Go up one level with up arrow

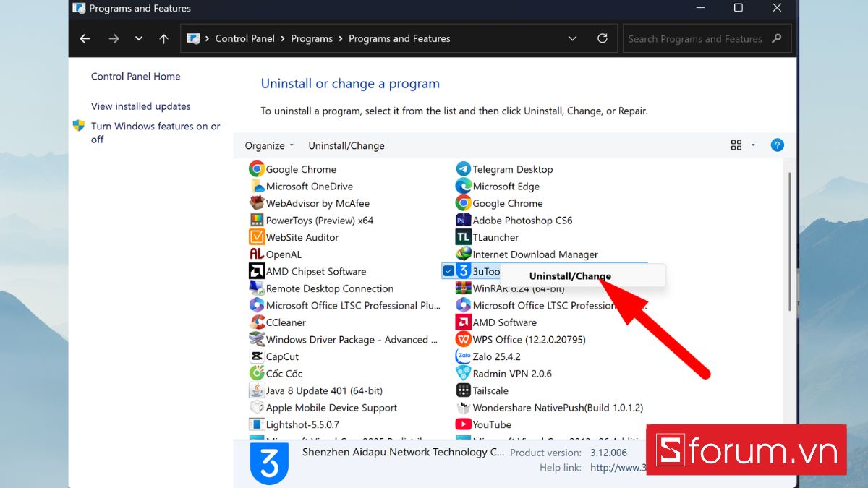[x=163, y=38]
